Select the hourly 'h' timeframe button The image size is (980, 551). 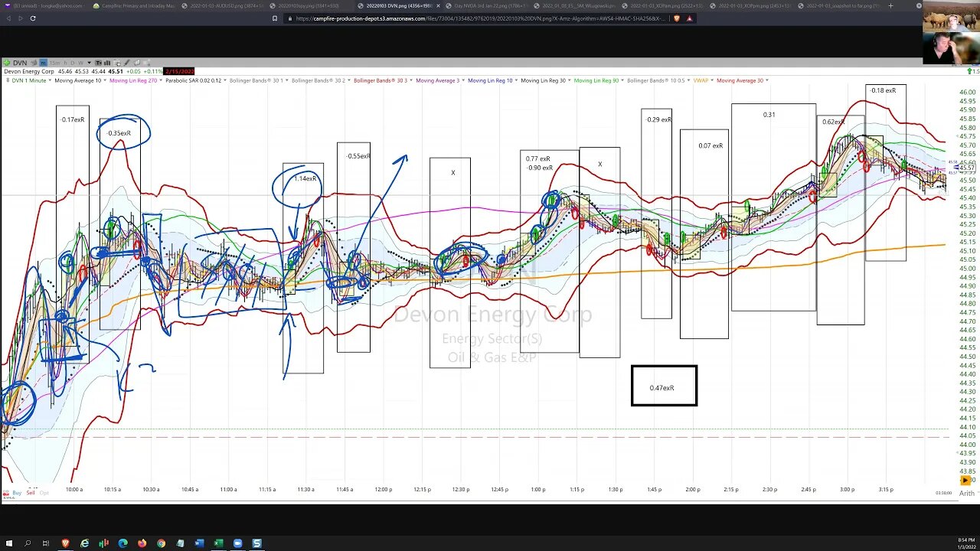click(66, 63)
